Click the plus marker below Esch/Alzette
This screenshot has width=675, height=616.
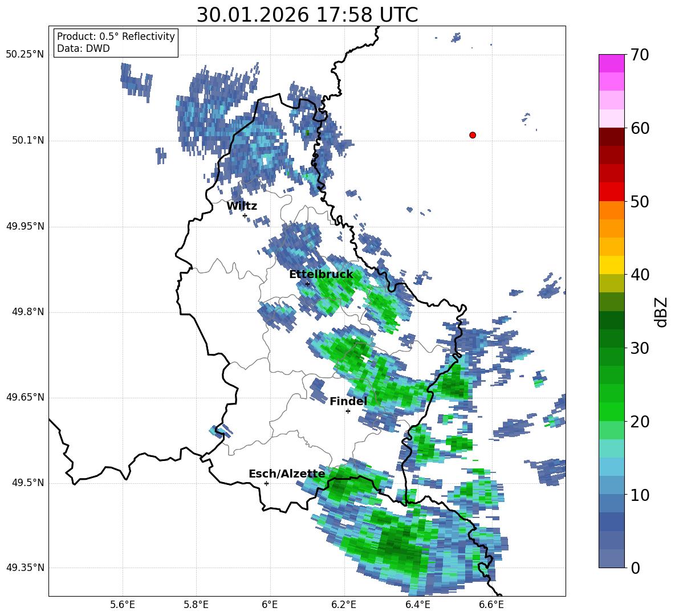266,483
